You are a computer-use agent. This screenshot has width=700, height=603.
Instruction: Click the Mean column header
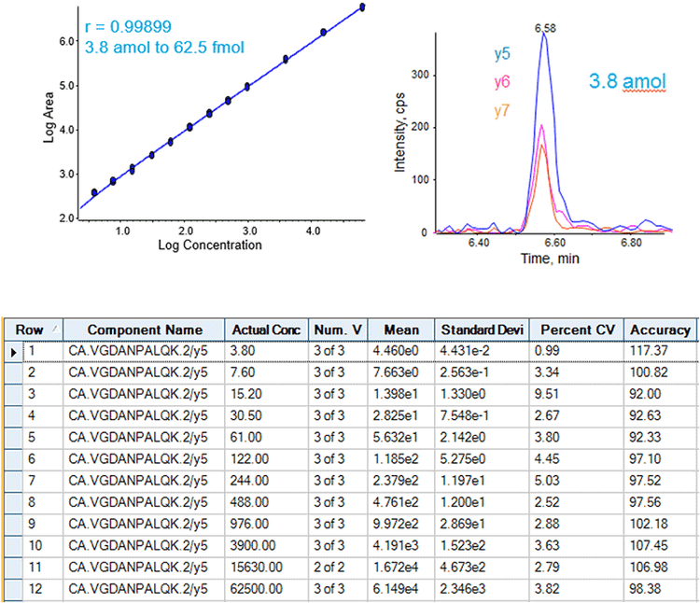399,330
